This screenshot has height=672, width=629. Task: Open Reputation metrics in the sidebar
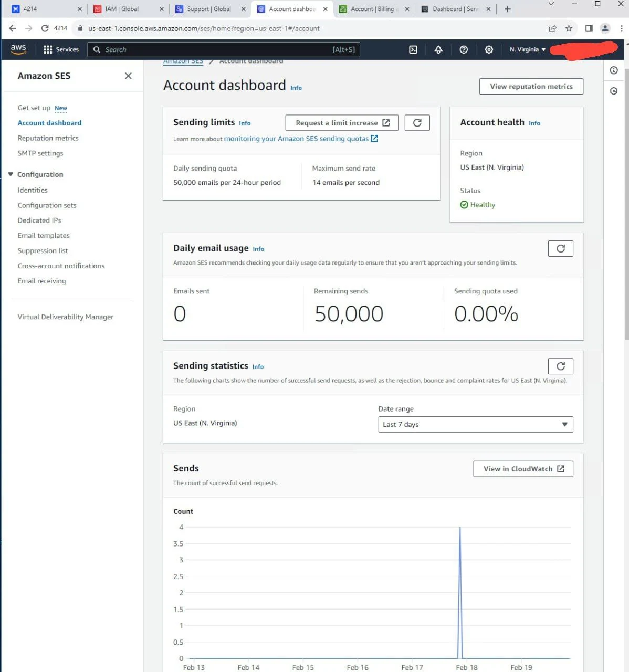point(48,138)
